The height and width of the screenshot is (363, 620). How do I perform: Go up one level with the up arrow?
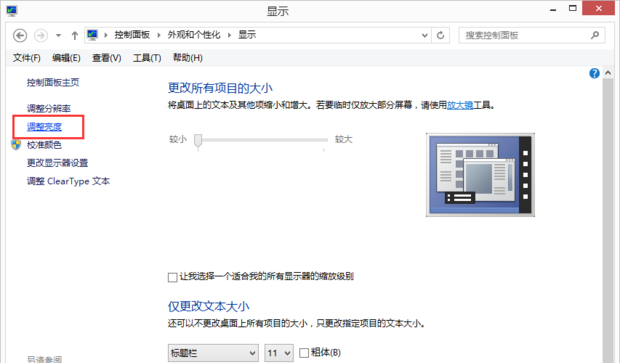[x=74, y=36]
